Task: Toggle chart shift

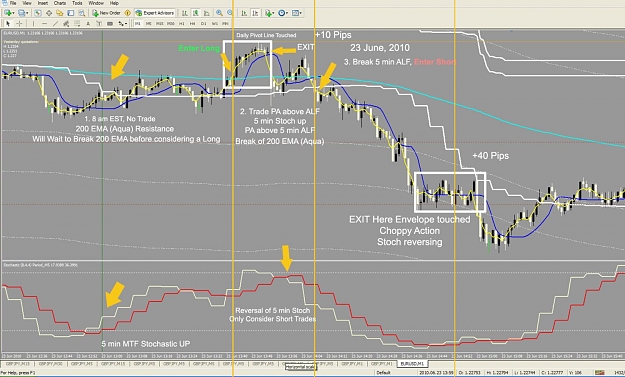Action: [x=255, y=13]
